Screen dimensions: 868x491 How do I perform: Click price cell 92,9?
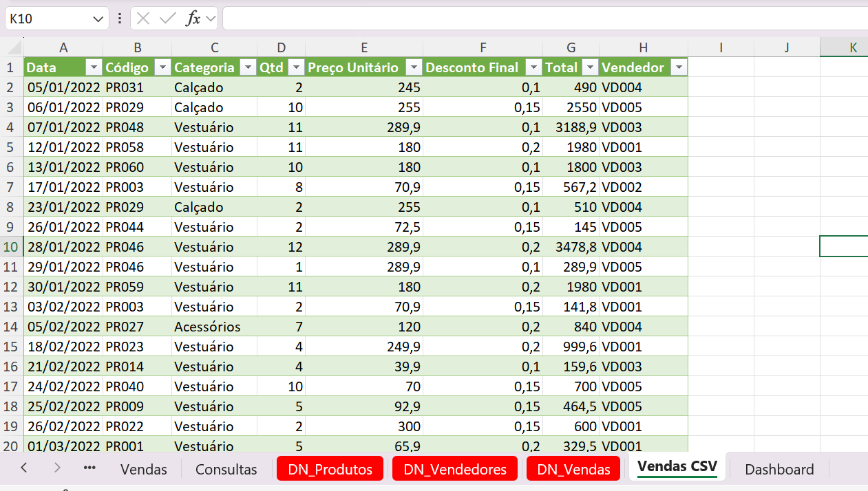[x=364, y=406]
